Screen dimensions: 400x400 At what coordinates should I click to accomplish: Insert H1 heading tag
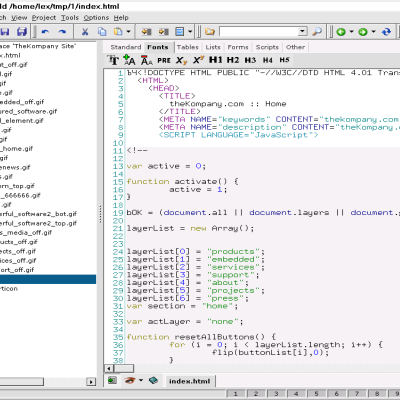click(215, 60)
